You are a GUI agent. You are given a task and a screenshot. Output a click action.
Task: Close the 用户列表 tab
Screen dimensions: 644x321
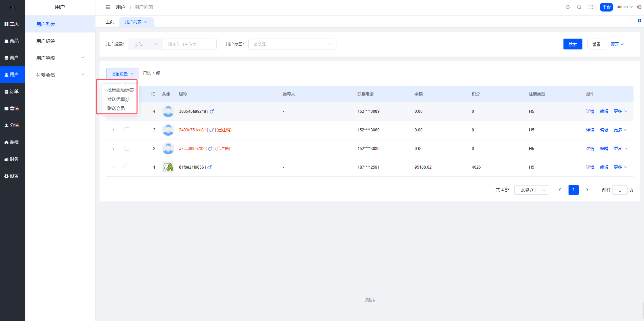146,22
